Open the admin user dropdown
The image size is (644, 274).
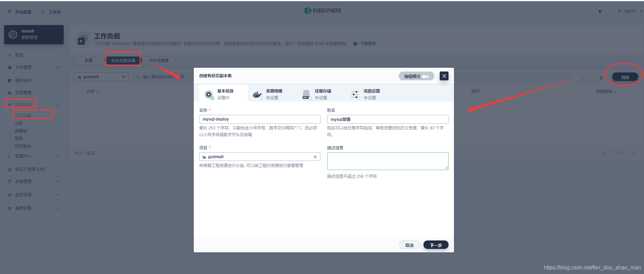(630, 11)
